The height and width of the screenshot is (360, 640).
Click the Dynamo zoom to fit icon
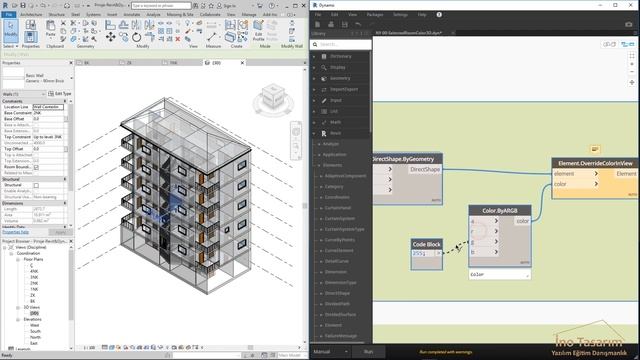click(x=632, y=56)
